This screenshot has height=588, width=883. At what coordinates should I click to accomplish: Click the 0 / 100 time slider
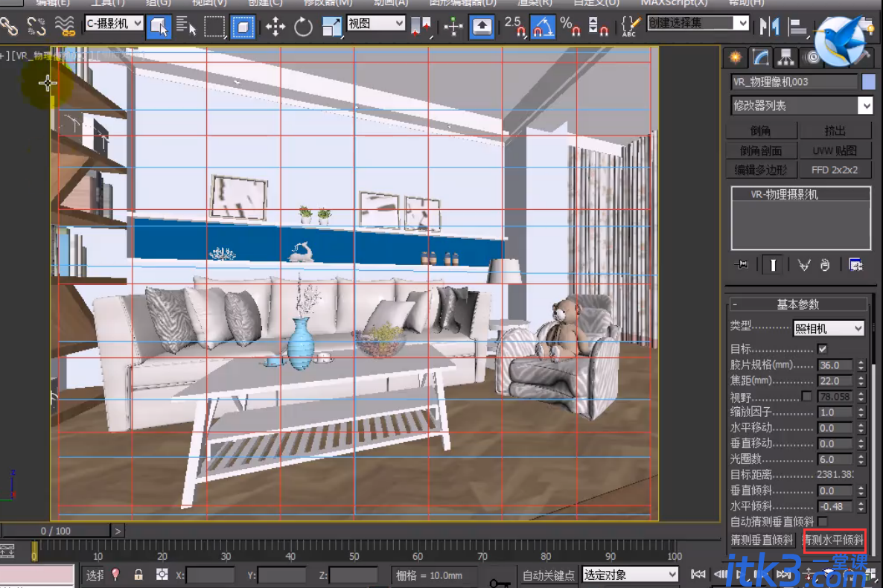tap(55, 531)
